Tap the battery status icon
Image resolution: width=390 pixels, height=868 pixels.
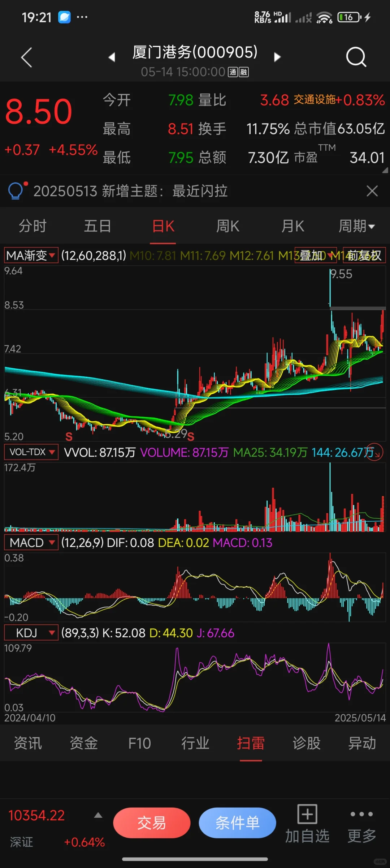point(349,17)
